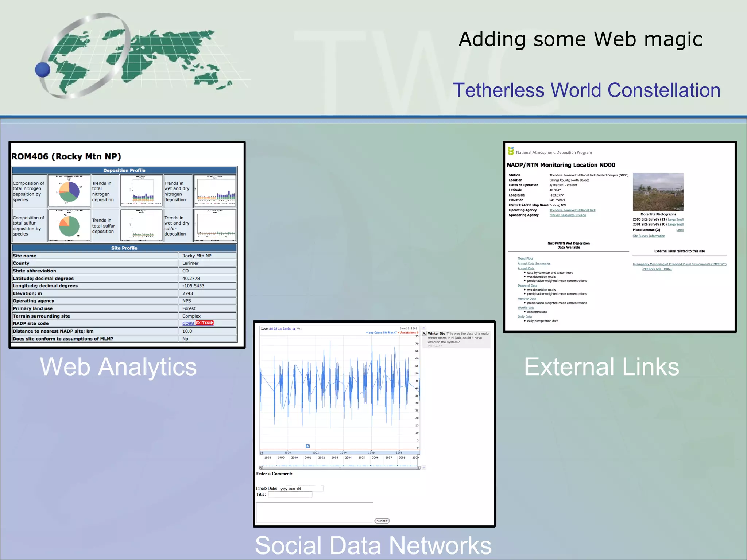Open the Weekly data link
The image size is (747, 560).
(526, 308)
